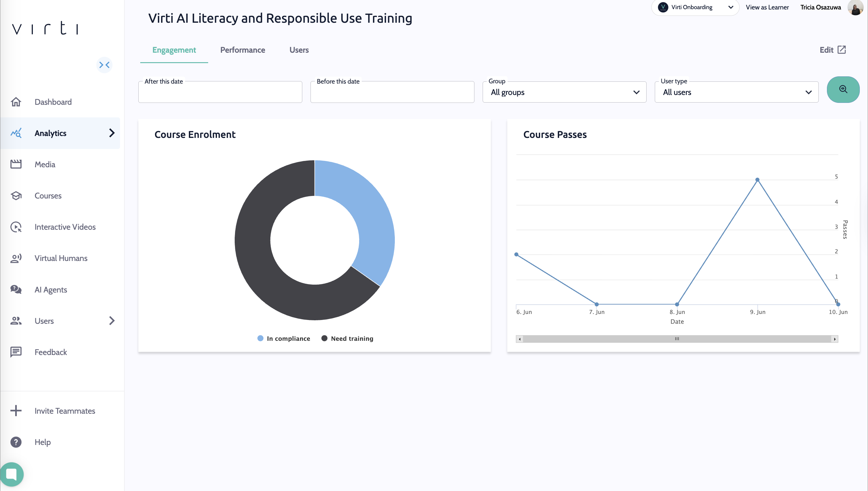Switch to the Users tab
Screen dimensions: 868x491
tap(299, 50)
